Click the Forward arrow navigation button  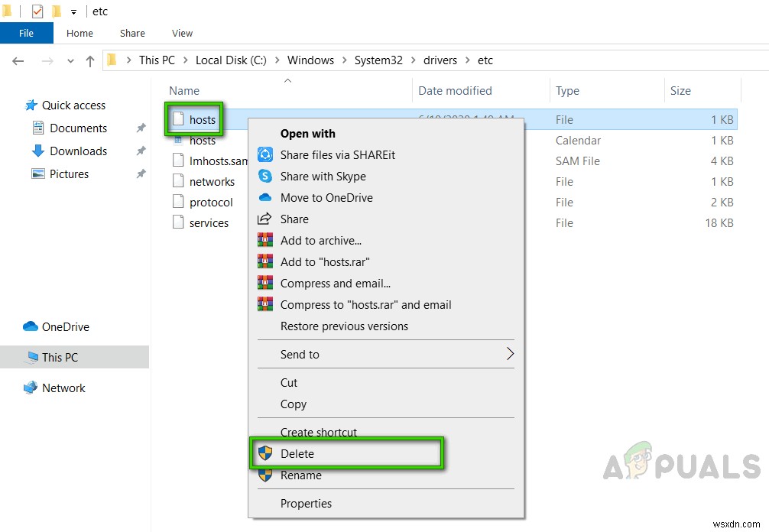tap(47, 61)
